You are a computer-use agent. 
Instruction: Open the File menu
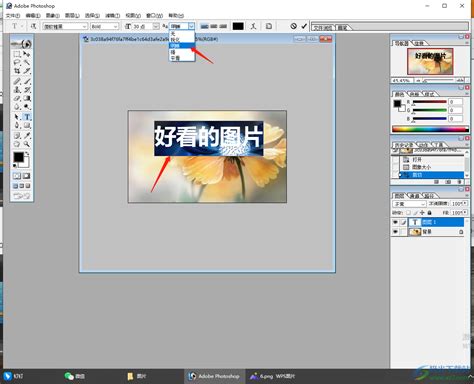click(x=13, y=15)
